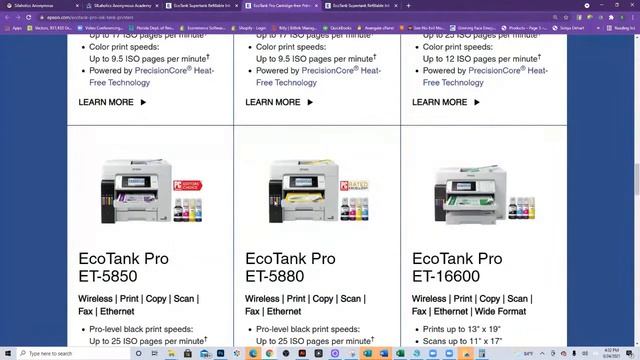Open PrecisionCore Heat-Free link above ET-5880
This screenshot has width=640, height=360.
pos(318,76)
